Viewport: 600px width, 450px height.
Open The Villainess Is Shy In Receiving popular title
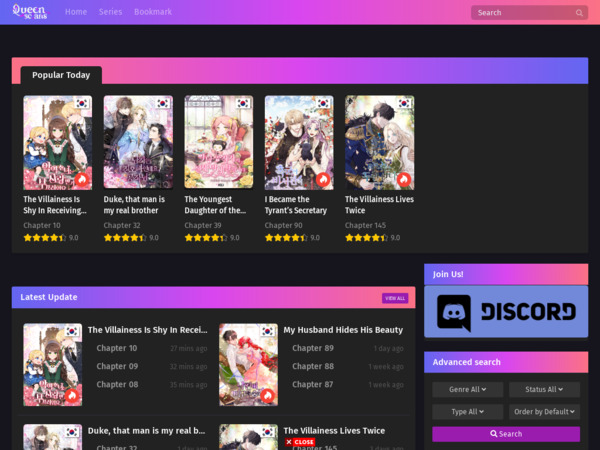[x=55, y=205]
